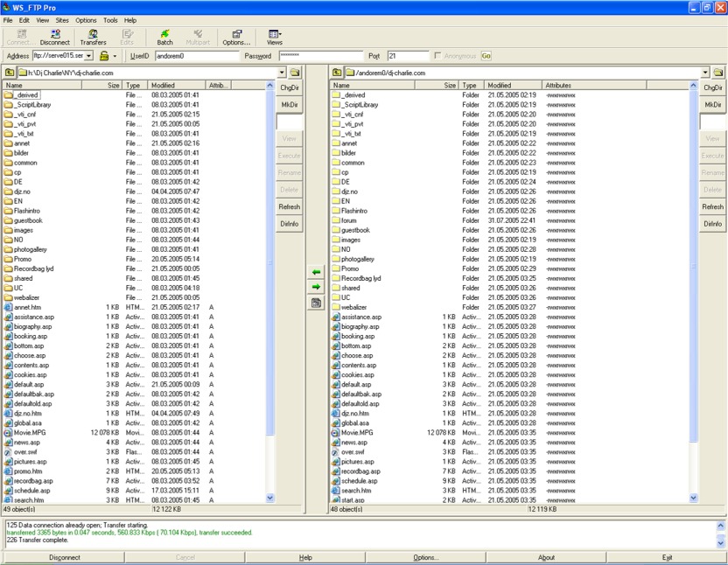Click local pane ChgDir button
The width and height of the screenshot is (728, 565).
coord(290,87)
